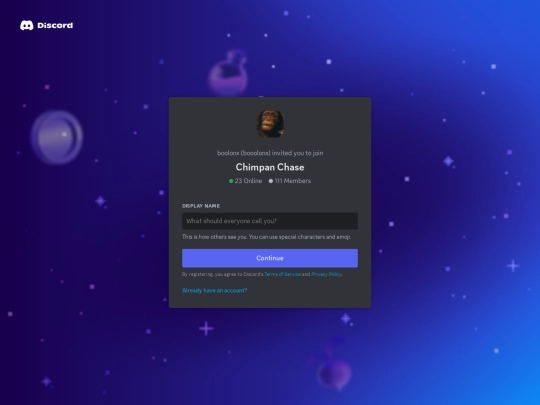Click the Discord logo icon
The height and width of the screenshot is (405, 540).
pos(27,25)
